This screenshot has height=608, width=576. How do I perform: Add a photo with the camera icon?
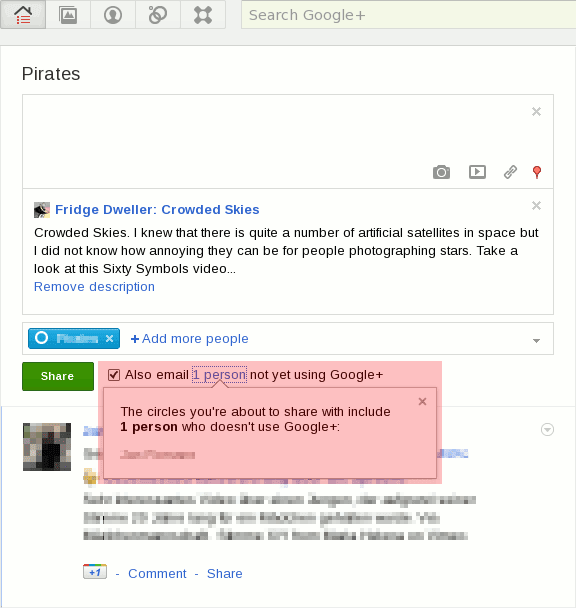click(x=441, y=172)
